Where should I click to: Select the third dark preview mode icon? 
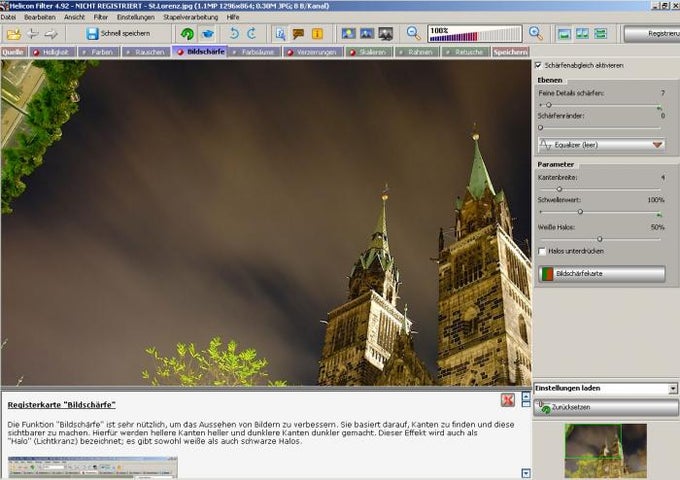386,33
